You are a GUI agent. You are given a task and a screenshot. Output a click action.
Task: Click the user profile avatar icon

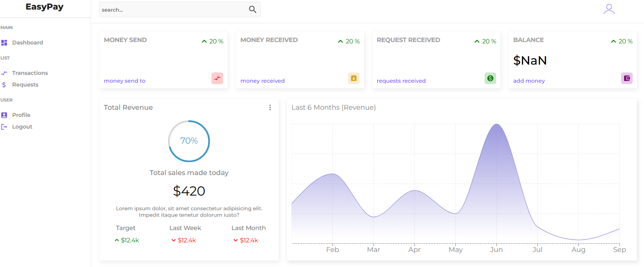coord(609,9)
